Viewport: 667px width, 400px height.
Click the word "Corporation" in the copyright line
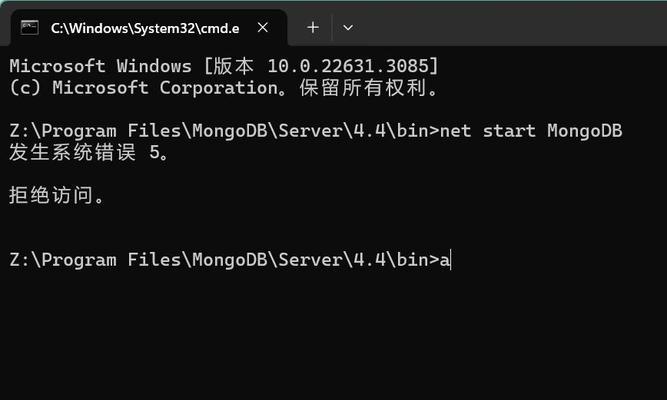(x=219, y=88)
